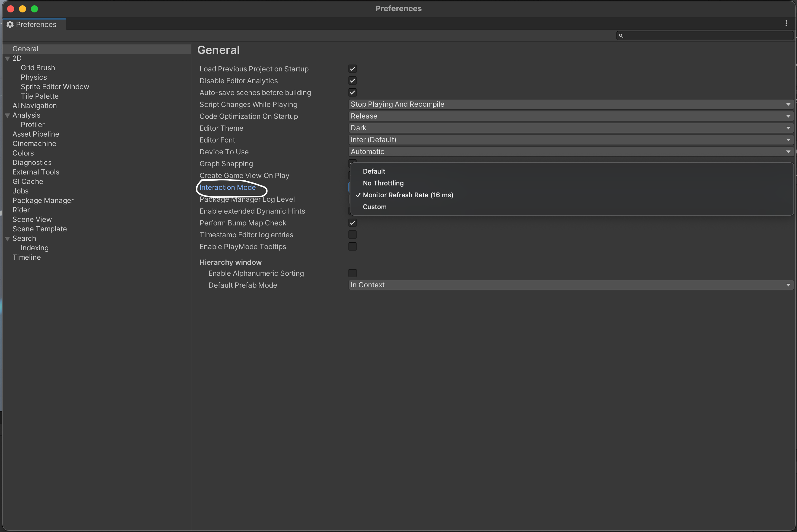Image resolution: width=797 pixels, height=532 pixels.
Task: Select Default option in the popup menu
Action: pyautogui.click(x=374, y=171)
